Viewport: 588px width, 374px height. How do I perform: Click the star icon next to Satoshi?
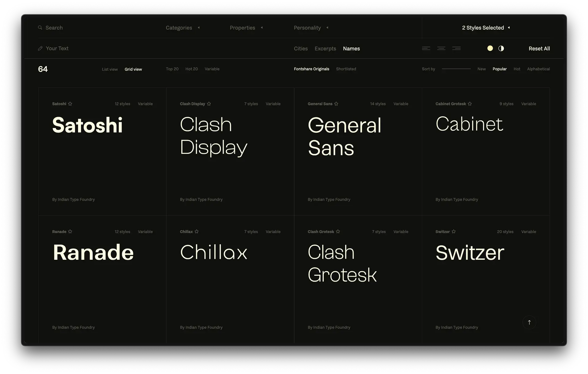click(70, 104)
